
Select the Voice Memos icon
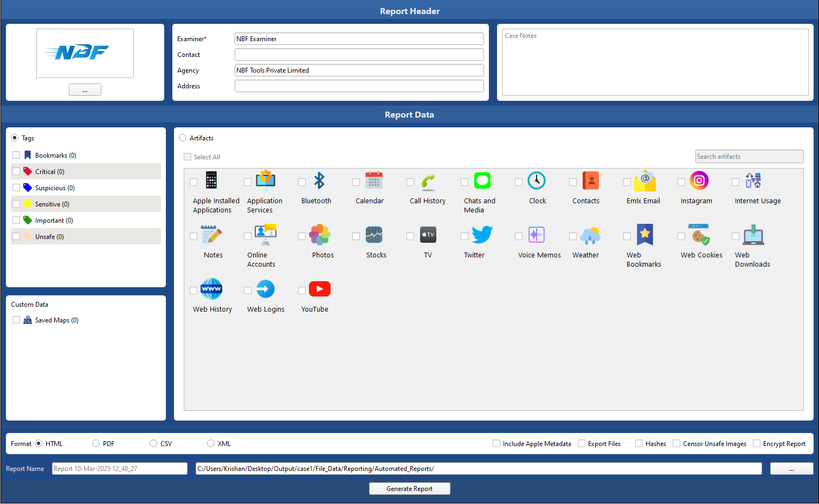pos(537,235)
